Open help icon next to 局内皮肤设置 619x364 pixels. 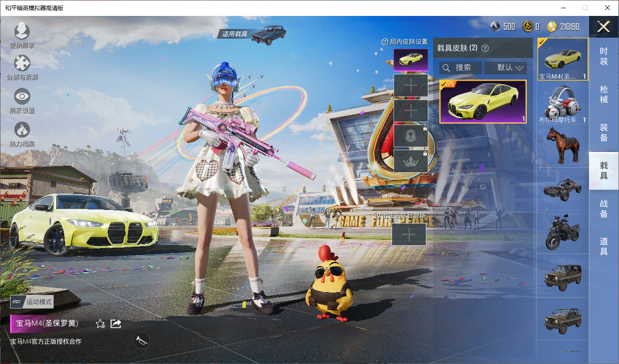[x=385, y=42]
